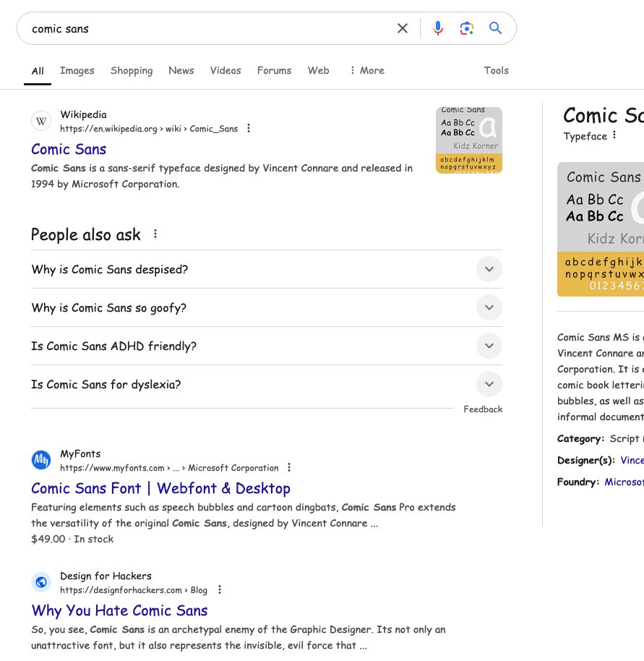
Task: Click the '$49.00 · In stock' text
Action: tap(72, 540)
